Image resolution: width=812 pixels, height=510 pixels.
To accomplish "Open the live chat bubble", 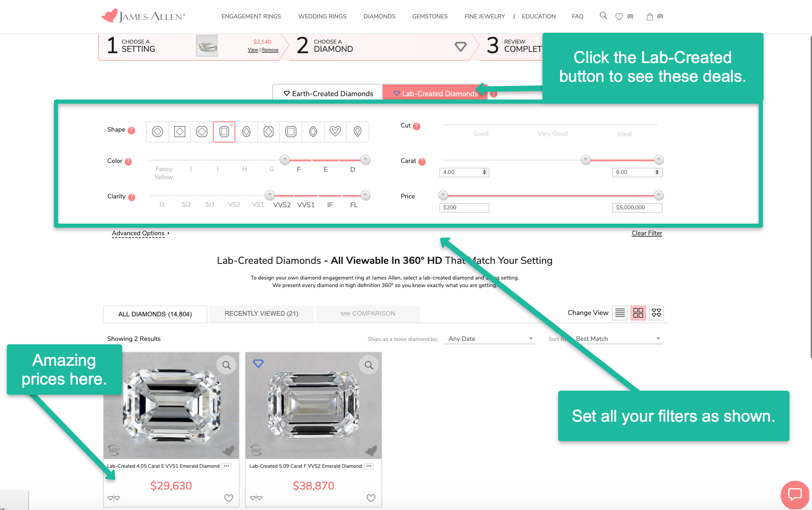I will pos(795,494).
